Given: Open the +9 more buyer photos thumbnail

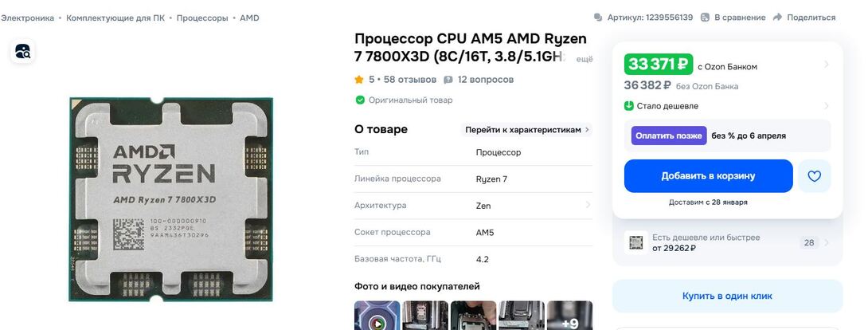Looking at the screenshot, I should pos(569,316).
